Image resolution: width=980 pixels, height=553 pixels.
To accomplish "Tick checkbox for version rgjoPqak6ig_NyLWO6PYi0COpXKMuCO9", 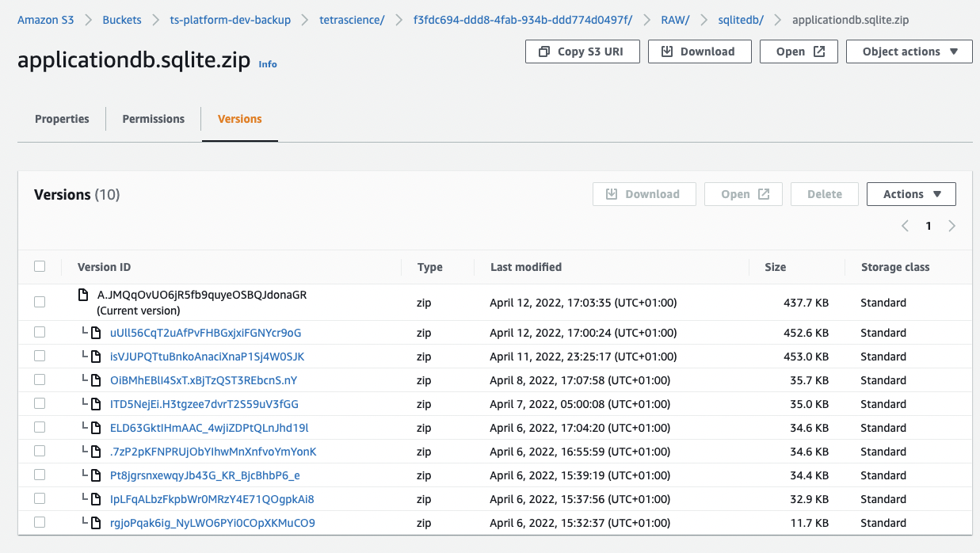I will click(x=40, y=522).
